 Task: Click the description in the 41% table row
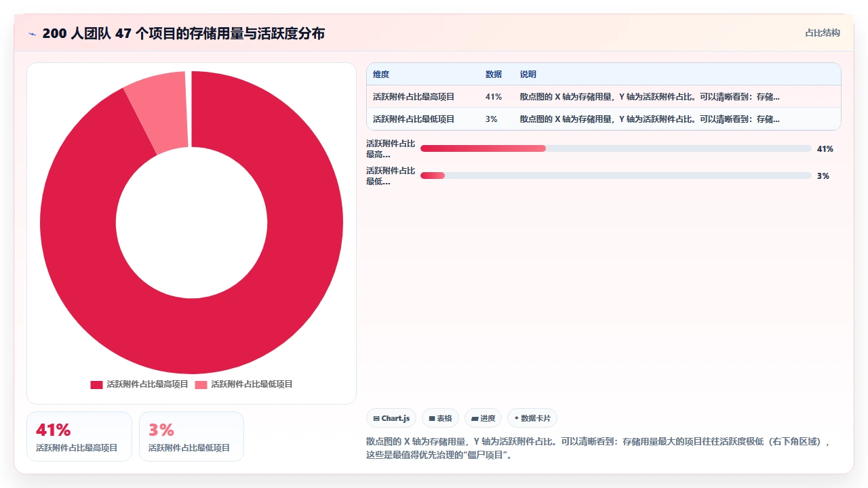coord(650,97)
